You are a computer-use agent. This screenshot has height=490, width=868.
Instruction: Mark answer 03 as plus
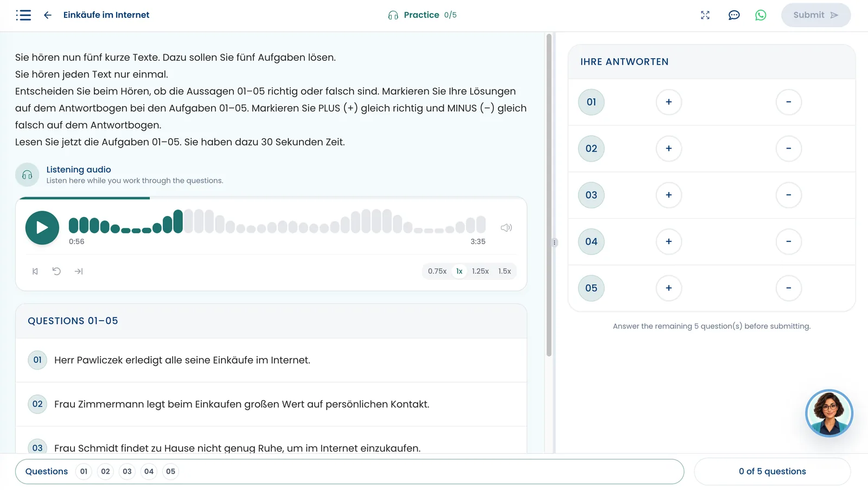click(x=669, y=195)
